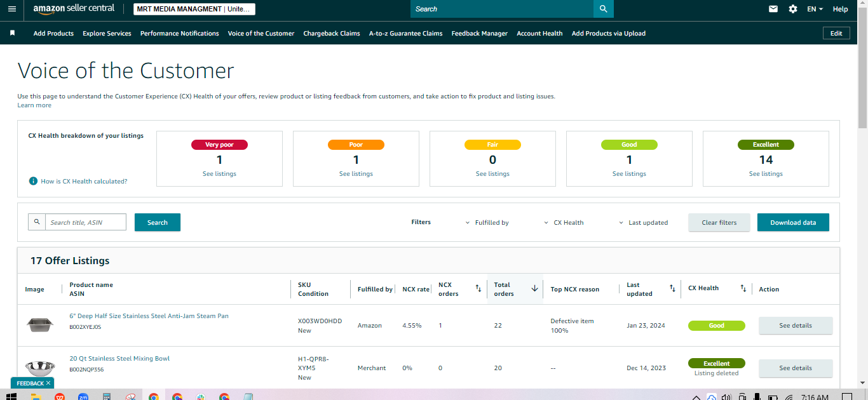
Task: Expand the Fulfilled by filter
Action: [487, 222]
